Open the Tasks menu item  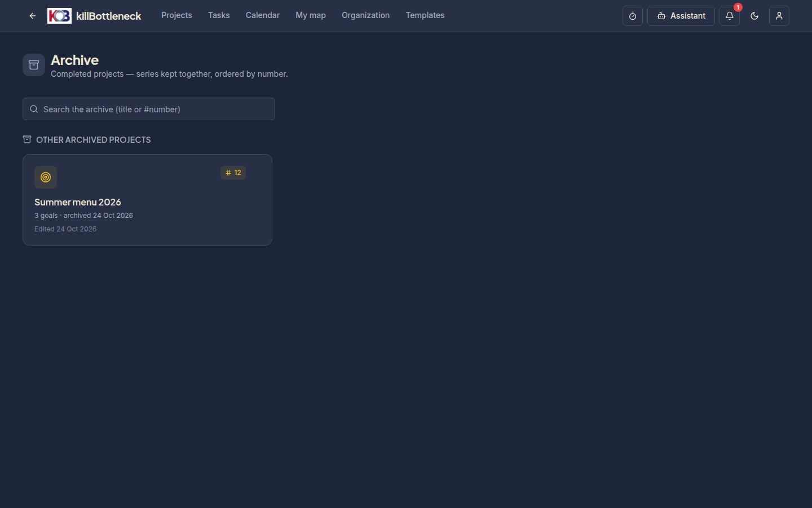(x=219, y=15)
